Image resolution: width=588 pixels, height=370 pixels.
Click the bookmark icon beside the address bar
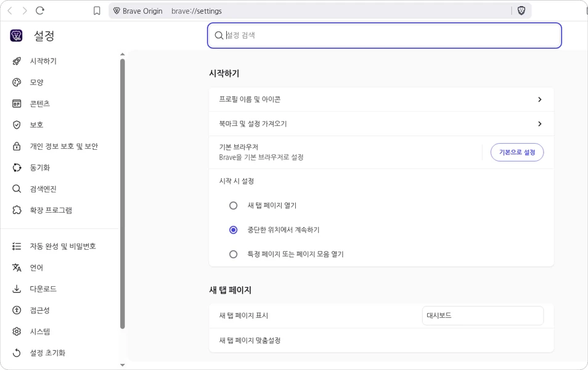(97, 10)
